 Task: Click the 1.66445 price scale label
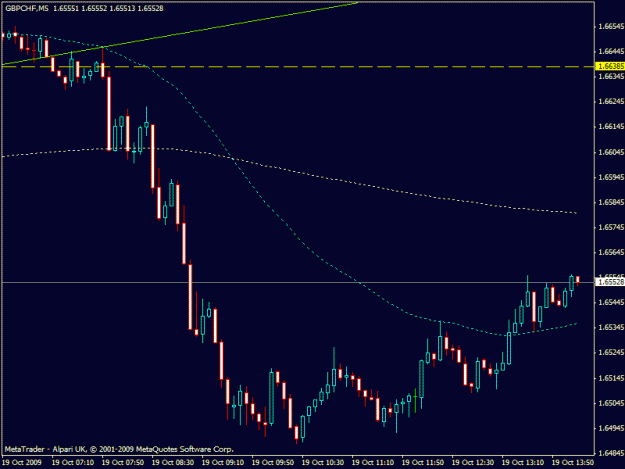click(611, 51)
